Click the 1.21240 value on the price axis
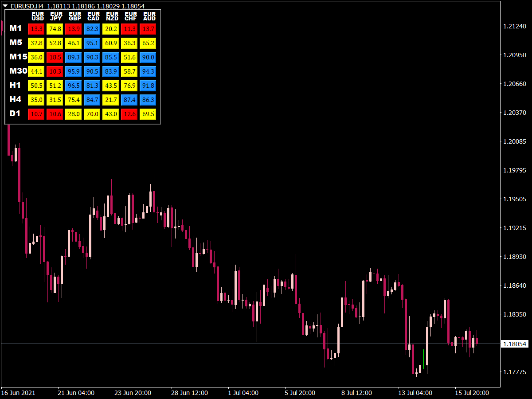 [514, 27]
